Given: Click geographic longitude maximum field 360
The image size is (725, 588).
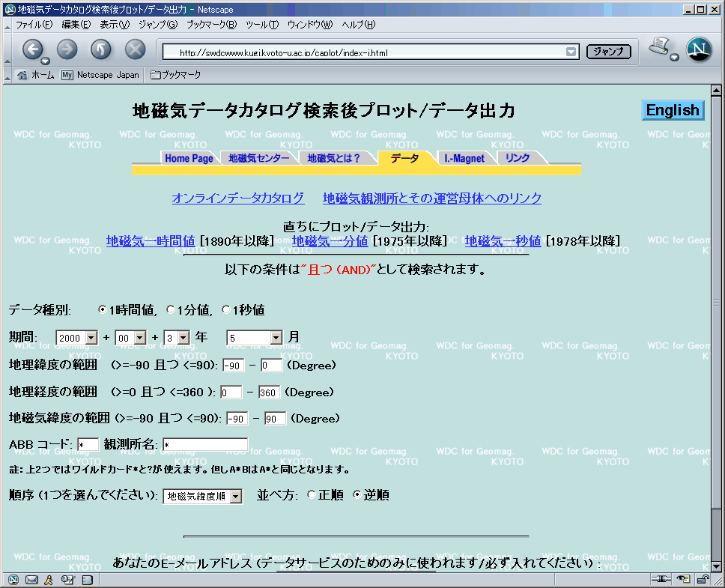Looking at the screenshot, I should click(269, 392).
